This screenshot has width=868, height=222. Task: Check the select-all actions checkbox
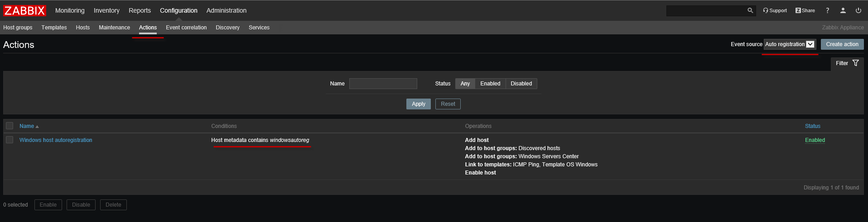pos(10,126)
